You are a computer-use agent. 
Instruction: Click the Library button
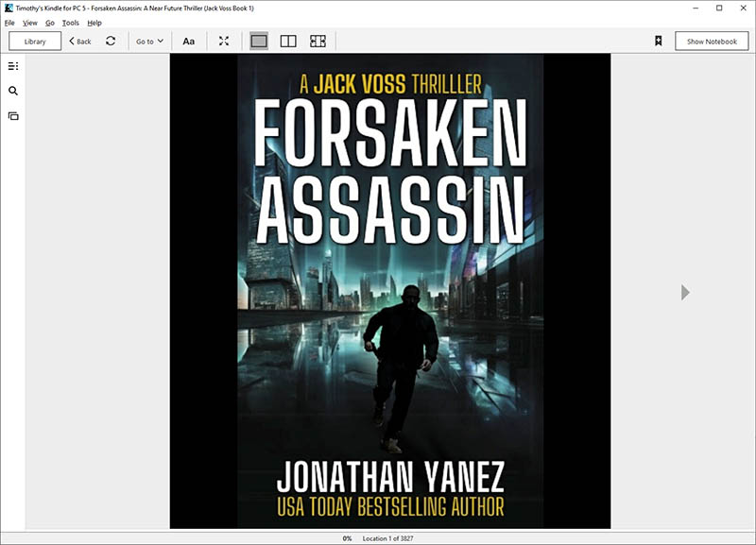point(35,42)
